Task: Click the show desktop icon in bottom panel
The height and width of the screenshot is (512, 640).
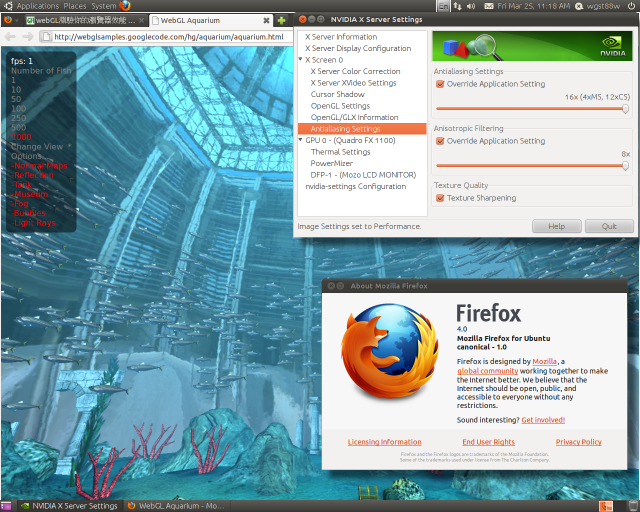Action: point(6,506)
